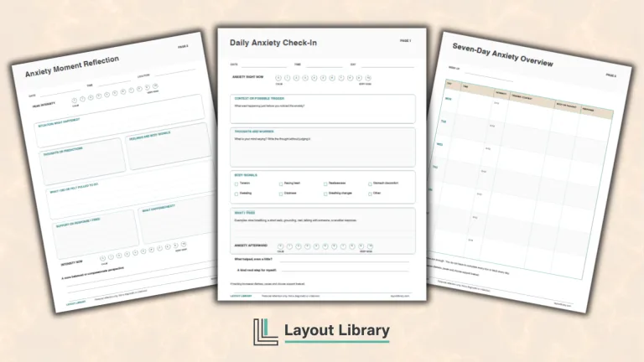Open the Seven-Day Anxiety Overview page thumbnail
Screen dimensions: 644x362
click(529, 172)
